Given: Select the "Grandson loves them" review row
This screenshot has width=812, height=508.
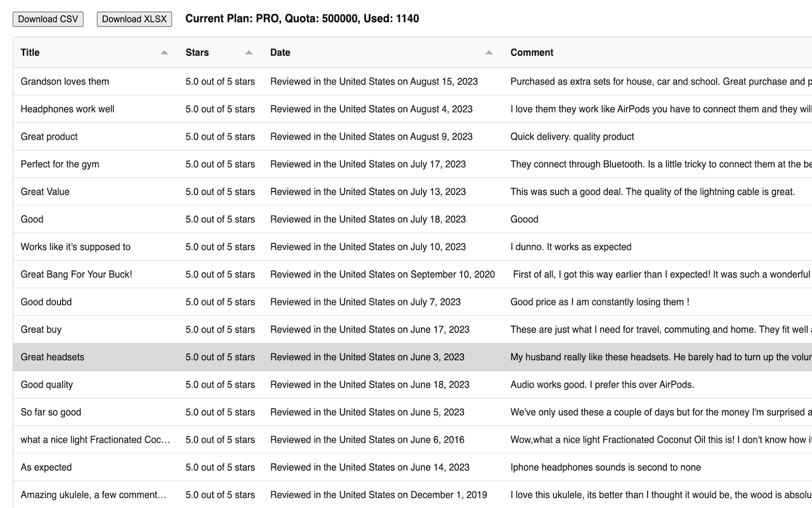Looking at the screenshot, I should (65, 81).
